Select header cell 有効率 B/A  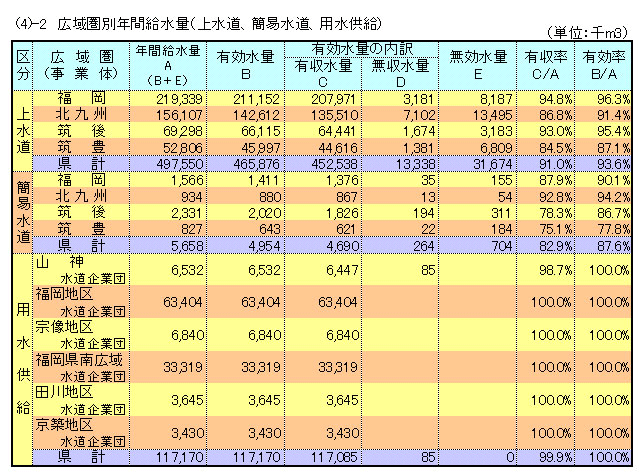(x=603, y=66)
